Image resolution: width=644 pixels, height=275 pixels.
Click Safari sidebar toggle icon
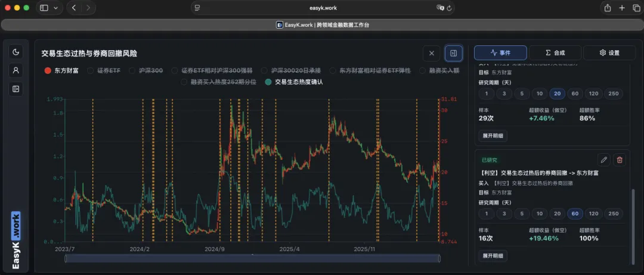44,8
